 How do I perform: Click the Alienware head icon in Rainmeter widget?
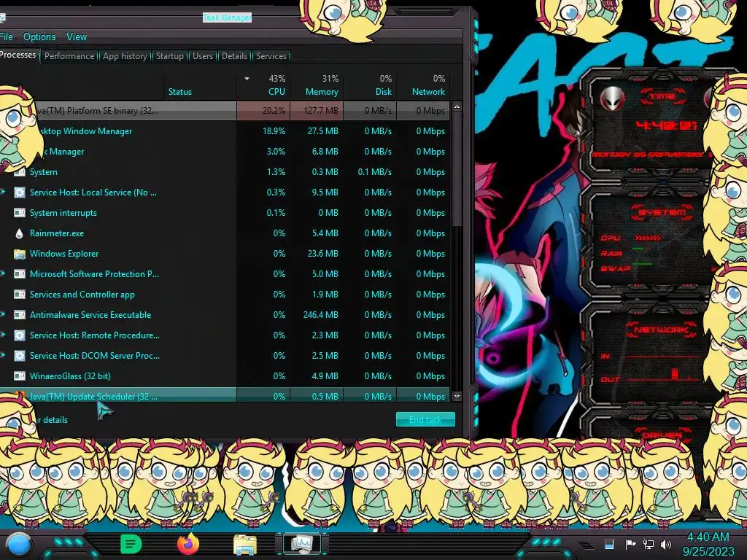click(612, 99)
